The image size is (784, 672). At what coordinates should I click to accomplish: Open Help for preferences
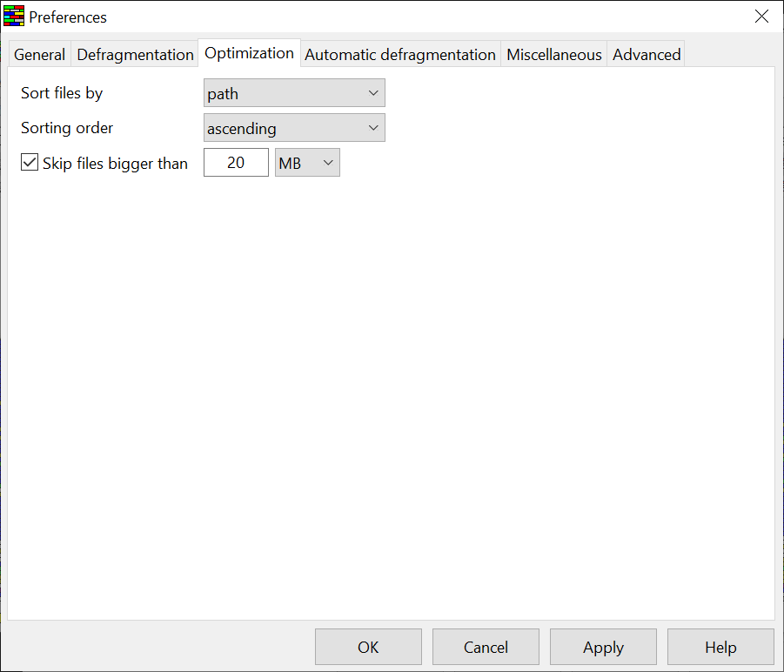tap(720, 647)
